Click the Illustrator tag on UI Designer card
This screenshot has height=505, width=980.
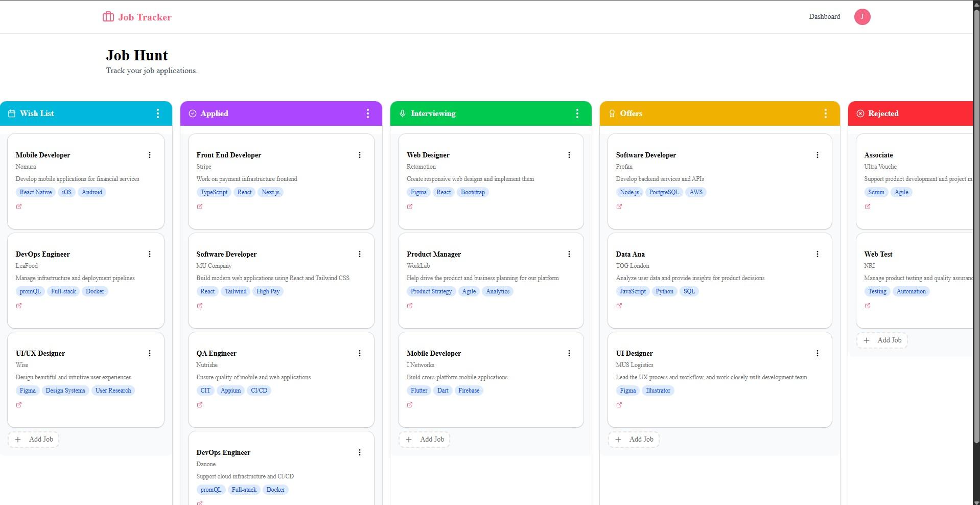658,391
